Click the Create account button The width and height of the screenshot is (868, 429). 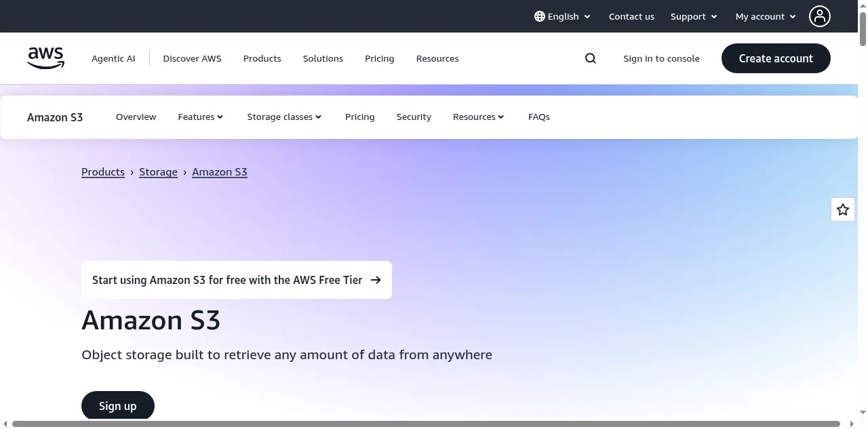point(776,58)
